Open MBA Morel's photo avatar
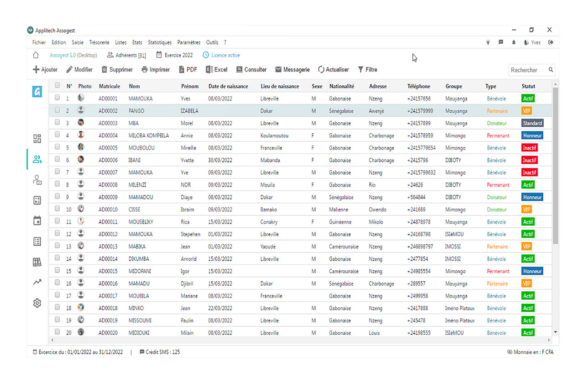 pos(81,122)
